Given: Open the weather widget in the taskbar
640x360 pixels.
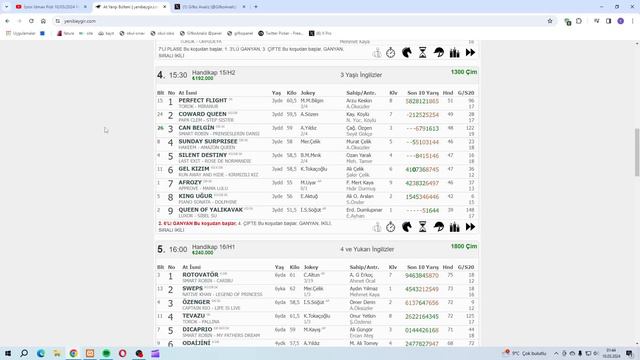Looking at the screenshot, I should (x=525, y=353).
